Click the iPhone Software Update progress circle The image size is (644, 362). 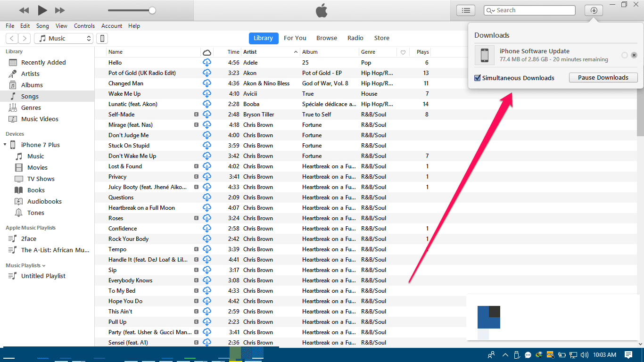point(625,55)
